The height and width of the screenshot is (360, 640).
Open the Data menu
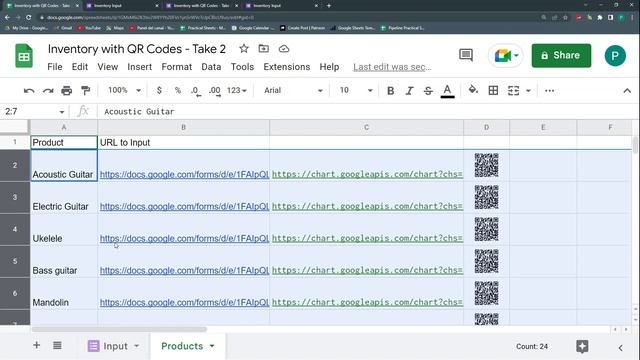(211, 67)
